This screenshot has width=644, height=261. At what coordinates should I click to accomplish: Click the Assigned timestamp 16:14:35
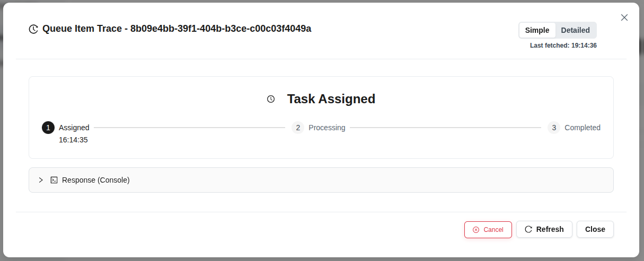tap(73, 140)
